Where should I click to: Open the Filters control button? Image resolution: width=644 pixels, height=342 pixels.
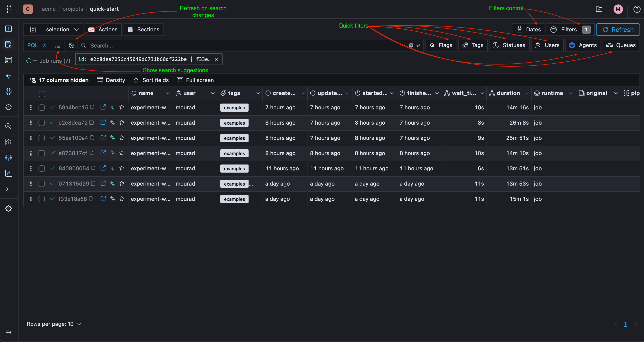coord(571,30)
